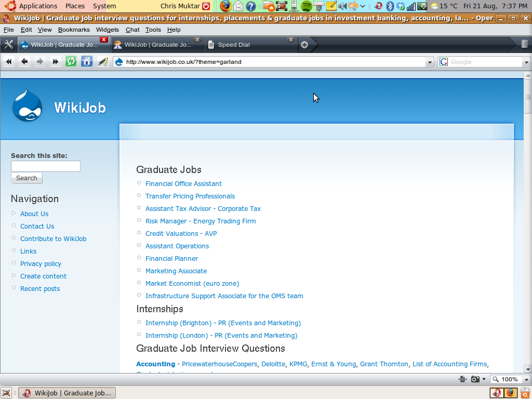This screenshot has height=399, width=532.
Task: Open the Places menu
Action: click(x=75, y=6)
